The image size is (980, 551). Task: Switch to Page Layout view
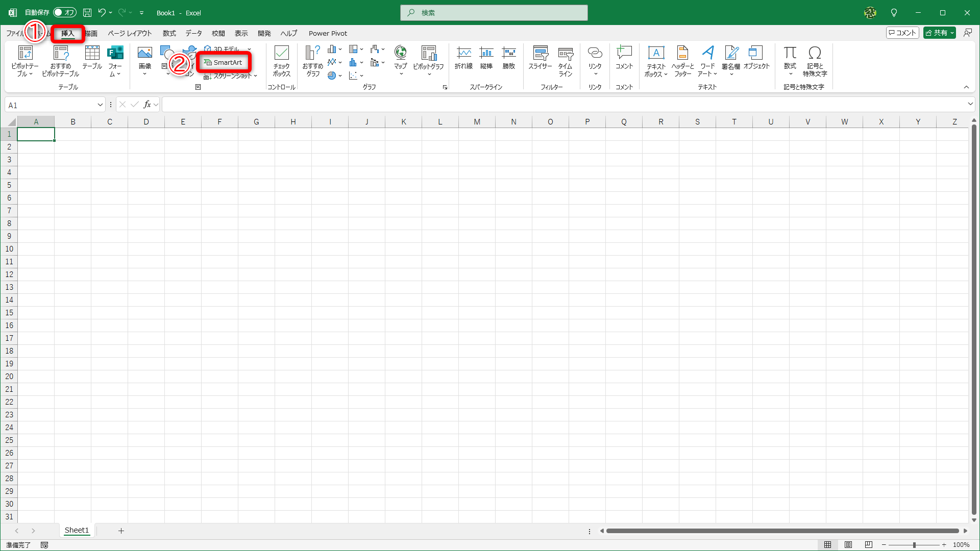click(x=848, y=545)
